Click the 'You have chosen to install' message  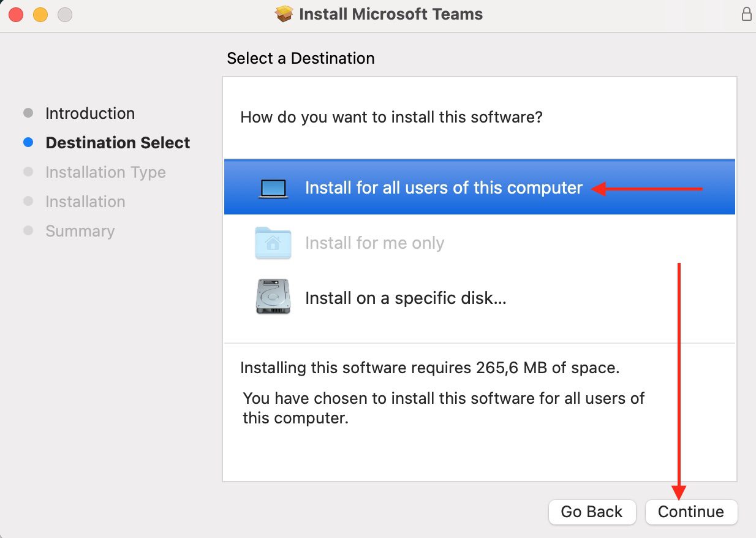[x=444, y=408]
